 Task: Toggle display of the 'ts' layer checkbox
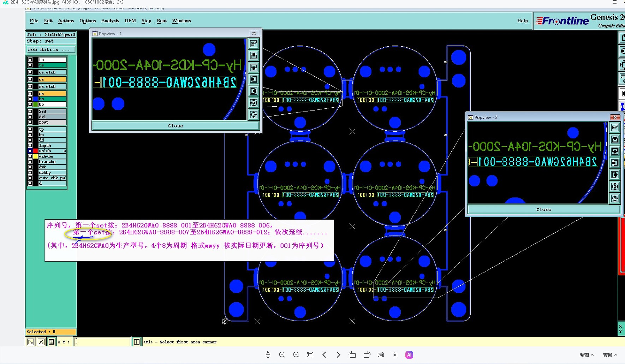pyautogui.click(x=30, y=65)
